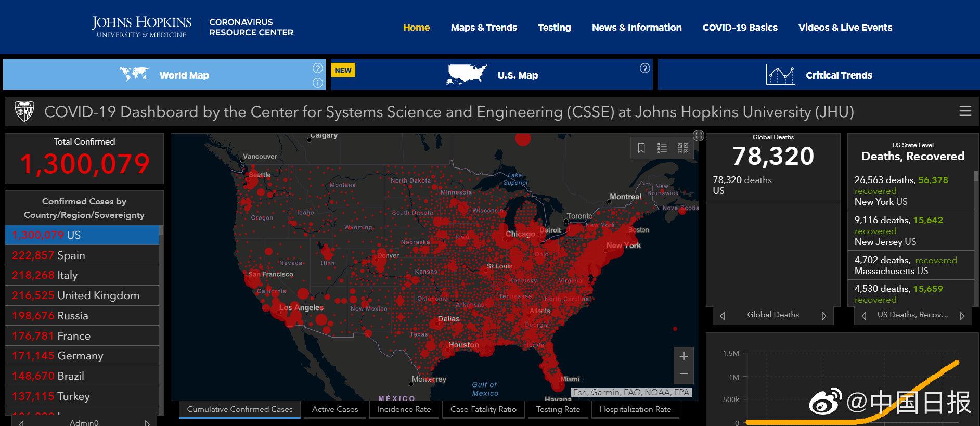Open the basemap gallery grid icon
This screenshot has height=426, width=980.
pos(683,148)
